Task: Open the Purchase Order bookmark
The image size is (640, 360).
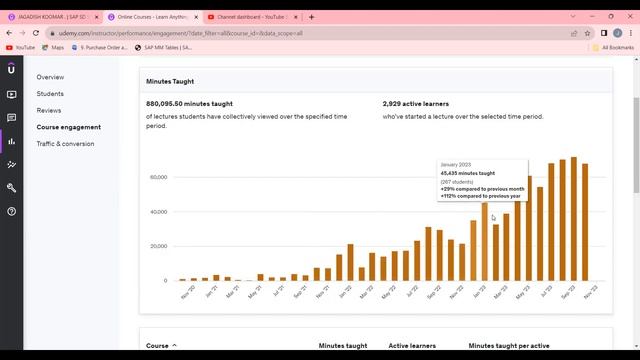Action: (x=100, y=48)
